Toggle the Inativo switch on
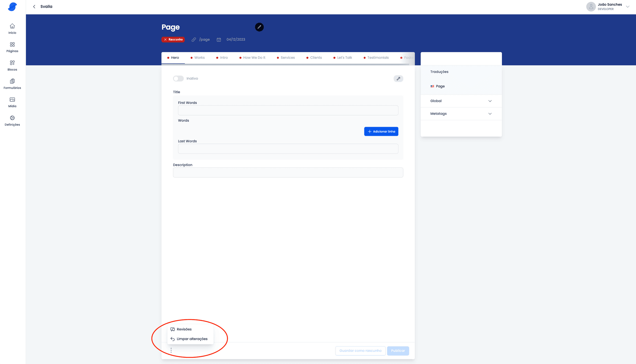 (x=178, y=79)
